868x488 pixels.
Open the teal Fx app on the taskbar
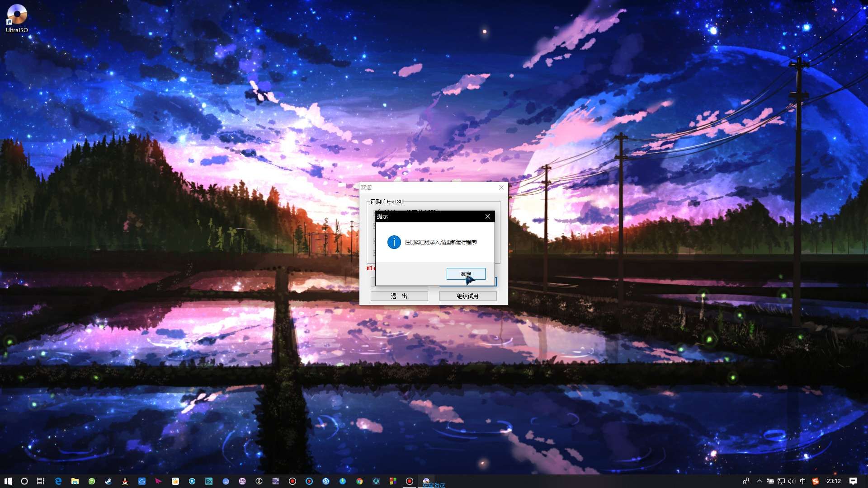[209, 481]
